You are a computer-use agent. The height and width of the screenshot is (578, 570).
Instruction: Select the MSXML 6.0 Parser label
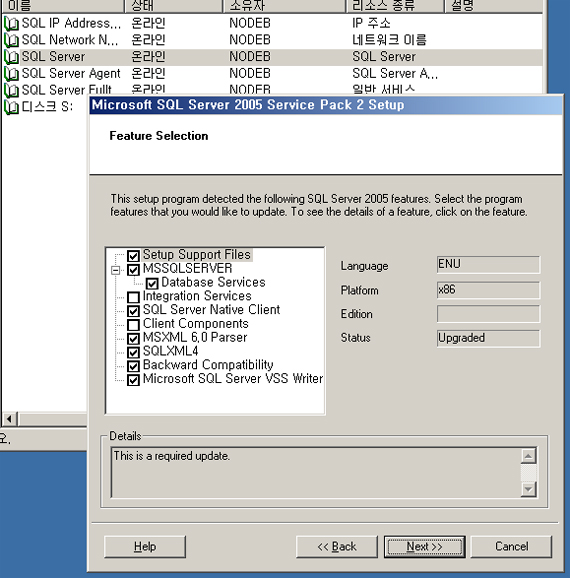[x=195, y=337]
